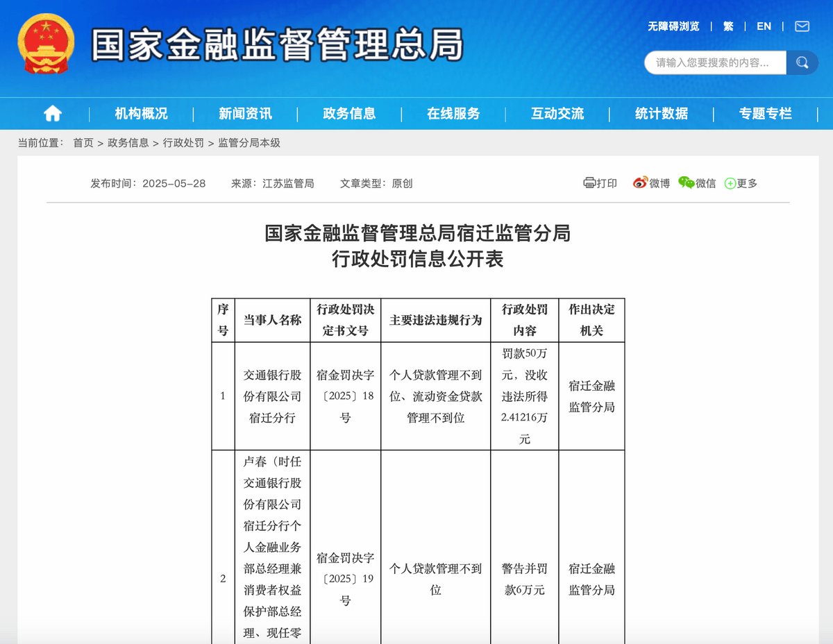This screenshot has width=833, height=644.
Task: Go to 首页 in the breadcrumb
Action: [x=83, y=143]
